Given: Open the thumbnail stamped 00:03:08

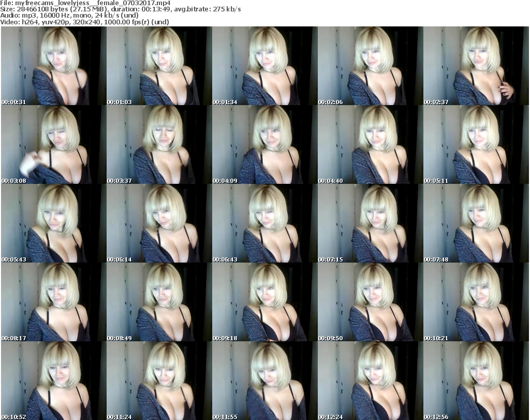Looking at the screenshot, I should click(x=53, y=144).
